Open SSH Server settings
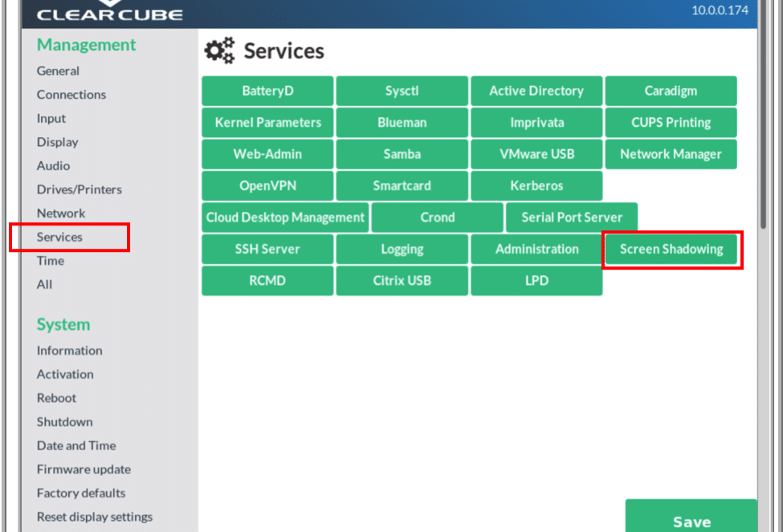 pyautogui.click(x=267, y=249)
